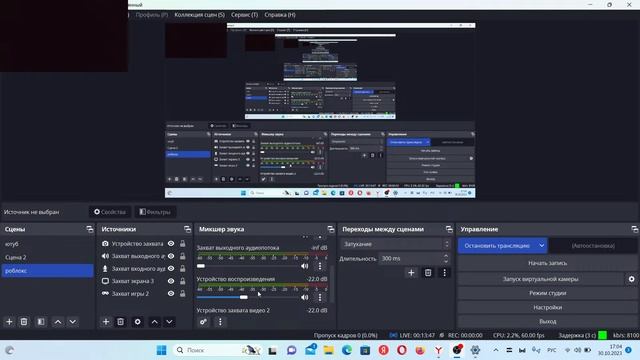Viewport: 640px width, 360px height.
Task: Open source properties gear in Sources panel
Action: coord(138,322)
